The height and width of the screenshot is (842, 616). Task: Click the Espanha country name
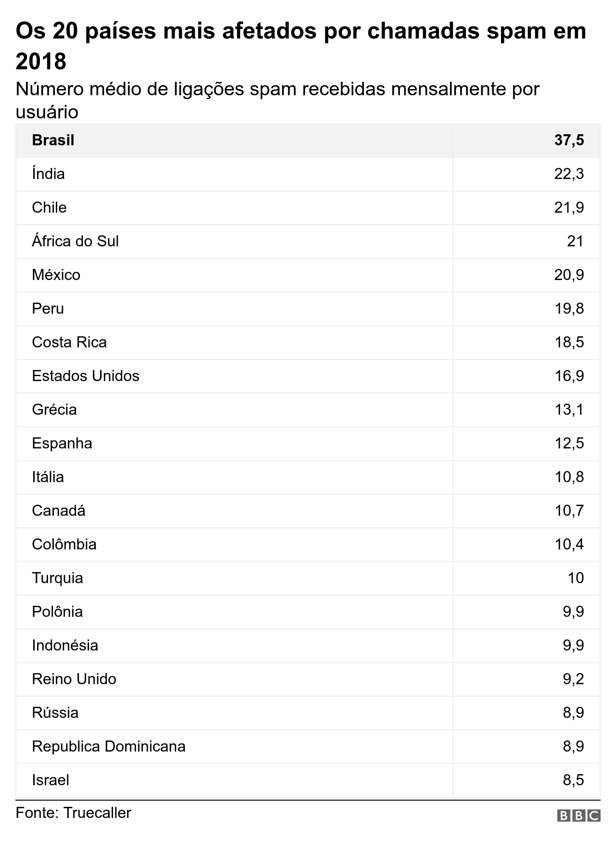pos(62,443)
